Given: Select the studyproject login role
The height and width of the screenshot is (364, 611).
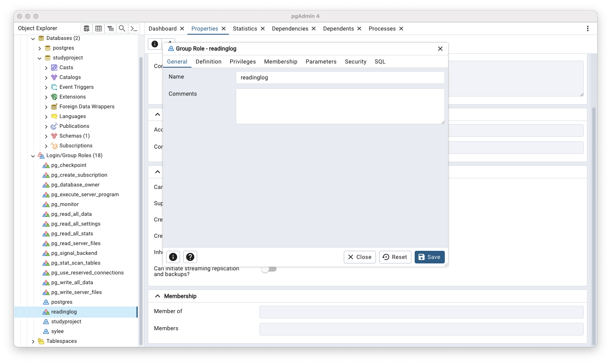Looking at the screenshot, I should (66, 322).
